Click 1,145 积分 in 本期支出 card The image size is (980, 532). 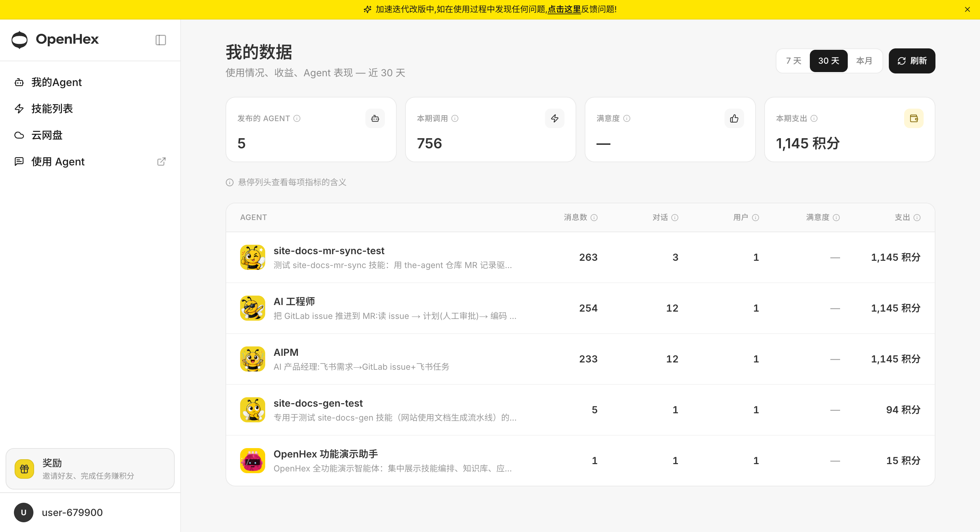click(808, 143)
